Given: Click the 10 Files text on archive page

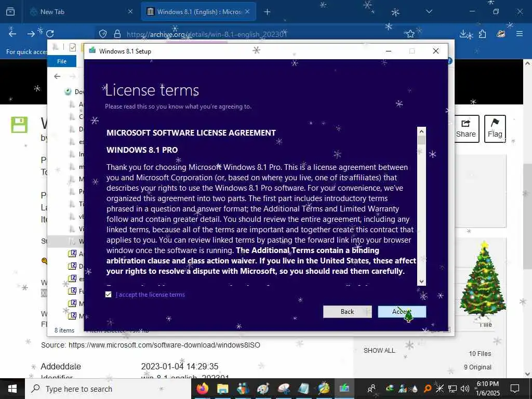Looking at the screenshot, I should [x=480, y=353].
